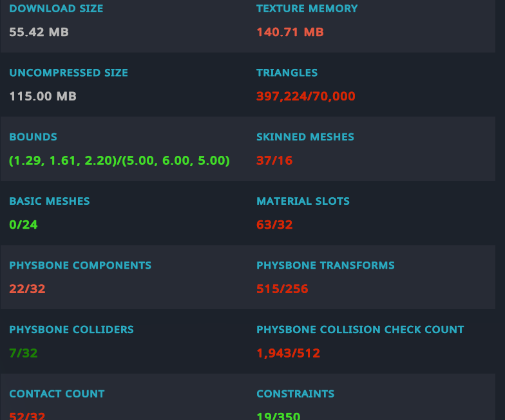Click the Bounds heading
The image size is (505, 420).
click(x=33, y=137)
